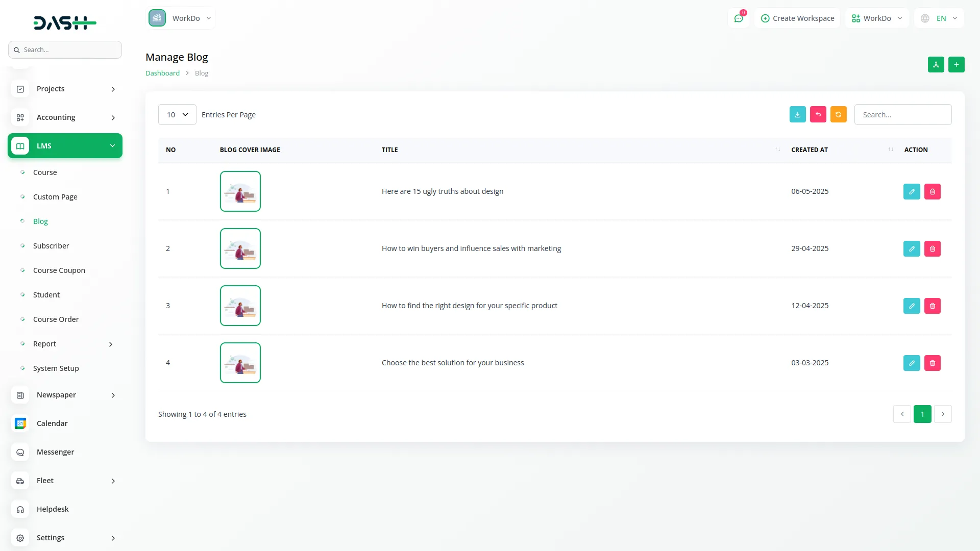Viewport: 980px width, 551px height.
Task: Open the entries per page dropdown
Action: 177,115
